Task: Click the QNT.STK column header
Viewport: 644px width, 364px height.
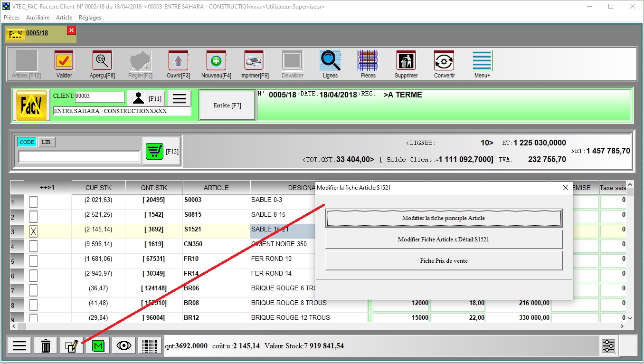Action: (x=154, y=188)
